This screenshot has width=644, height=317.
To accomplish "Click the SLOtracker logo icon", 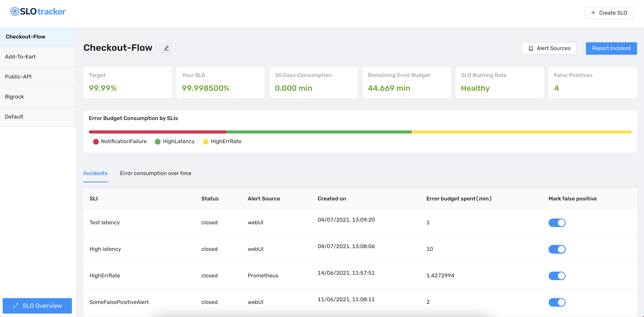I will point(14,12).
